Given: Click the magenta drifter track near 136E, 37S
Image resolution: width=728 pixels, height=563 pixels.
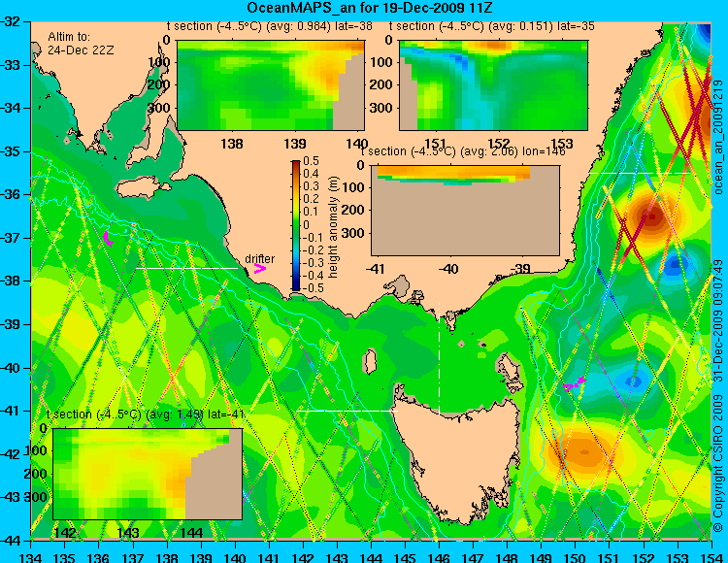Looking at the screenshot, I should point(108,239).
